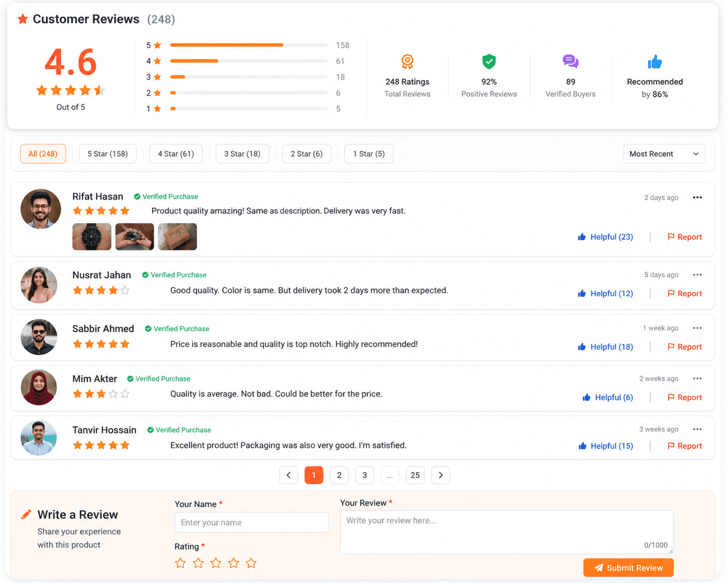This screenshot has height=583, width=728.
Task: Click the Recommended thumbs-up icon
Action: pos(655,62)
